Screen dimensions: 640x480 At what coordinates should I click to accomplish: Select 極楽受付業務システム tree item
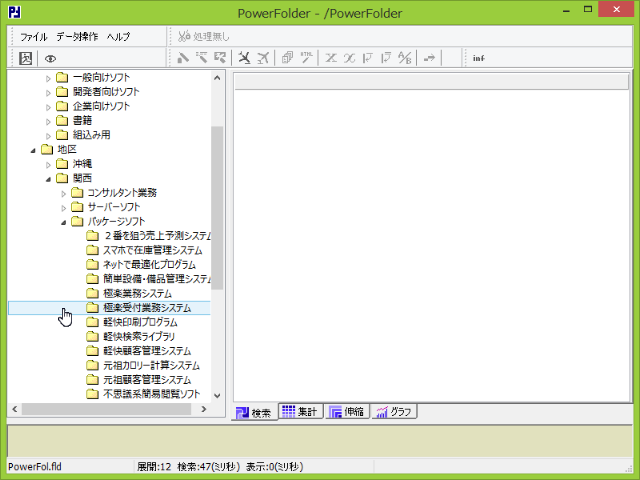click(x=147, y=308)
